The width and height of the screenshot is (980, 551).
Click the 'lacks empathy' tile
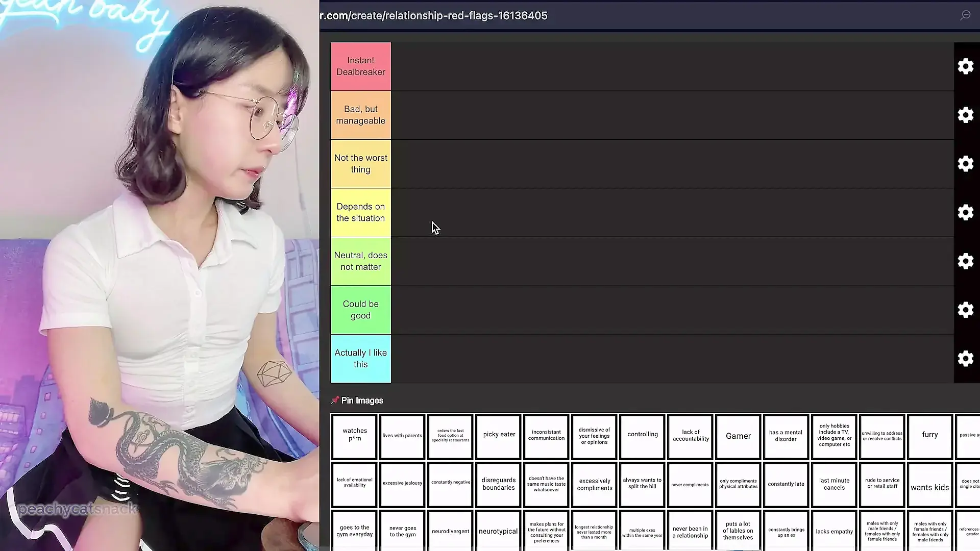click(834, 531)
